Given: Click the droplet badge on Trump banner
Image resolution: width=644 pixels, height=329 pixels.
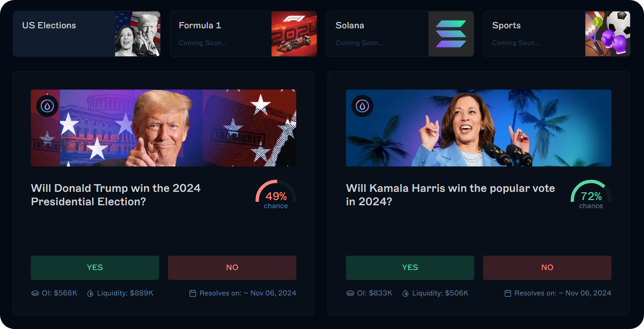Looking at the screenshot, I should pos(47,106).
